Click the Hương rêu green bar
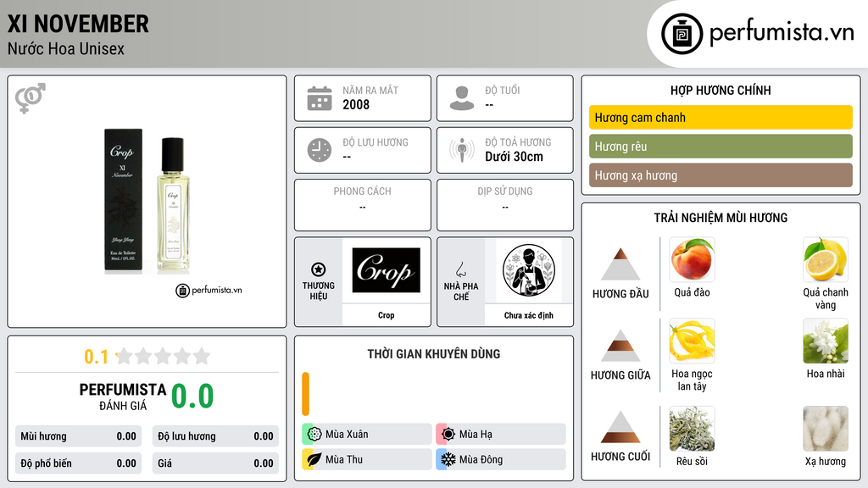868x488 pixels. [721, 146]
